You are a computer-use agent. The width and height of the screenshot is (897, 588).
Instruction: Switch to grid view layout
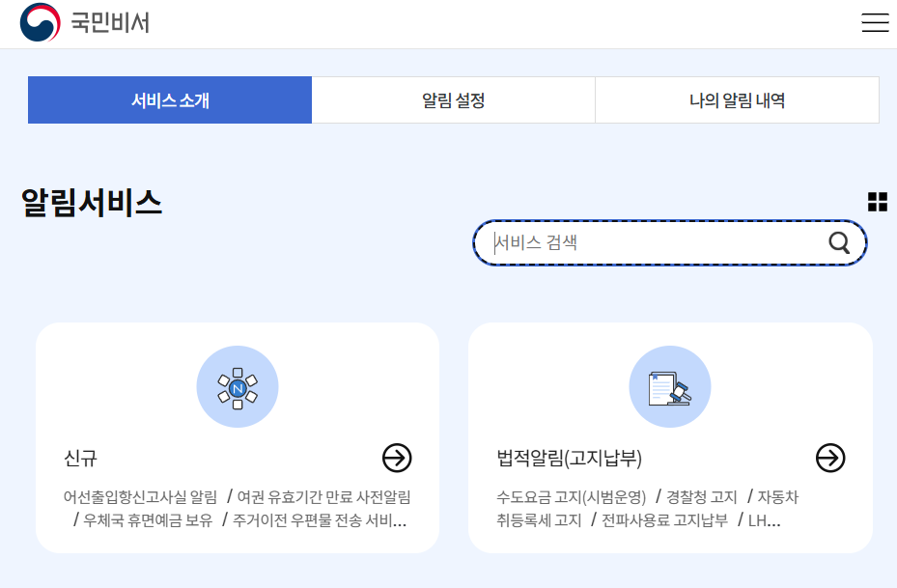coord(876,201)
